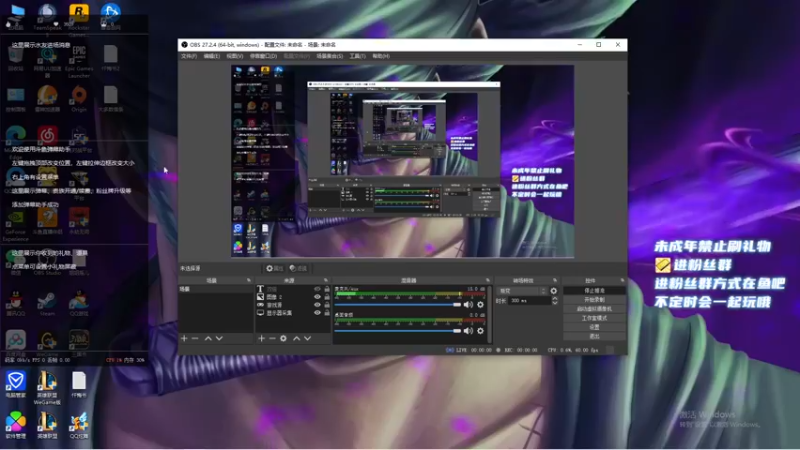Open 软件管理 colorful clover icon
800x450 pixels.
[x=16, y=426]
